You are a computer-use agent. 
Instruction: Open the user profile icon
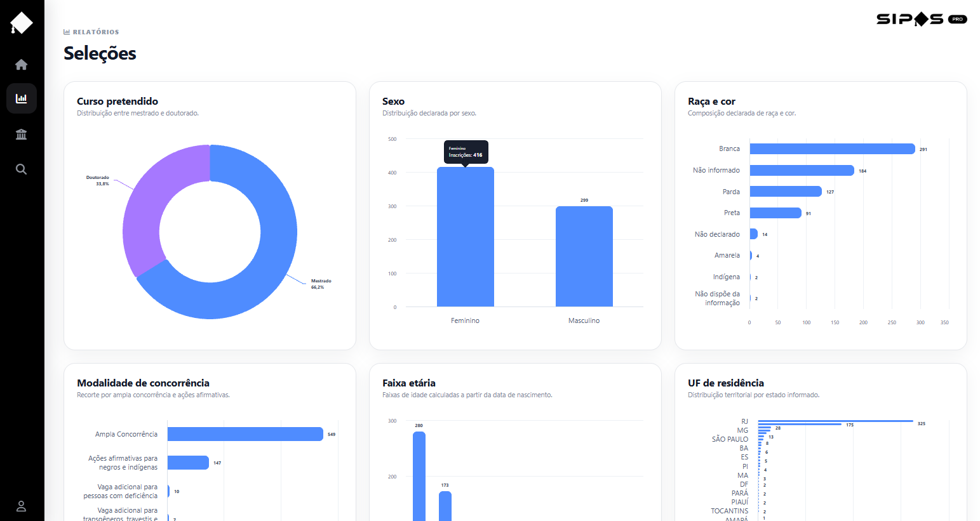pyautogui.click(x=22, y=506)
